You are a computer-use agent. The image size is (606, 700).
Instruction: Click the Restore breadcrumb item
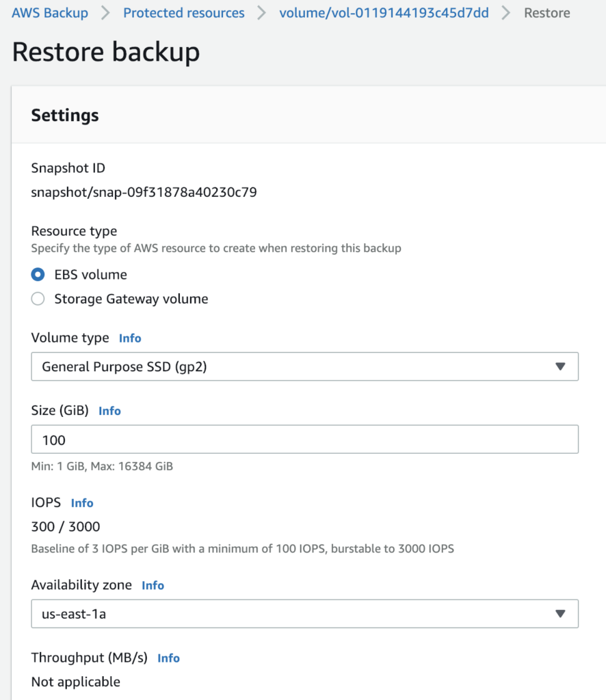tap(546, 13)
